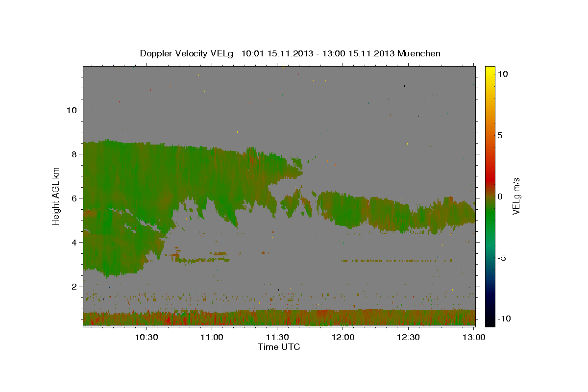Click the height tick label 4

click(x=74, y=243)
